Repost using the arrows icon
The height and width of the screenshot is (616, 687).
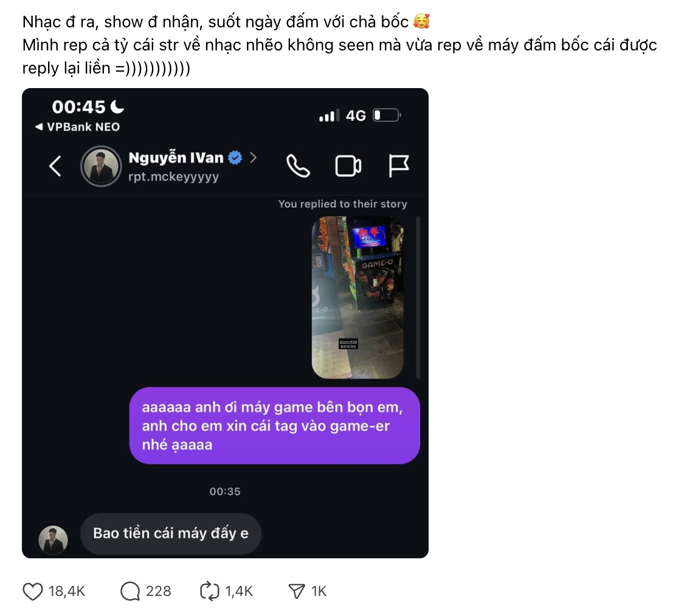(209, 591)
